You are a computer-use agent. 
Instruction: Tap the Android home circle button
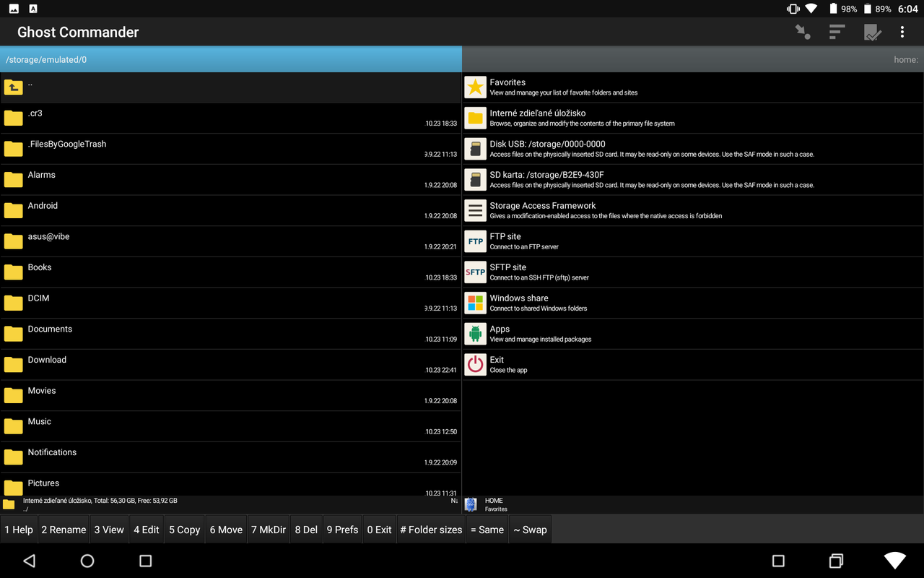point(87,561)
